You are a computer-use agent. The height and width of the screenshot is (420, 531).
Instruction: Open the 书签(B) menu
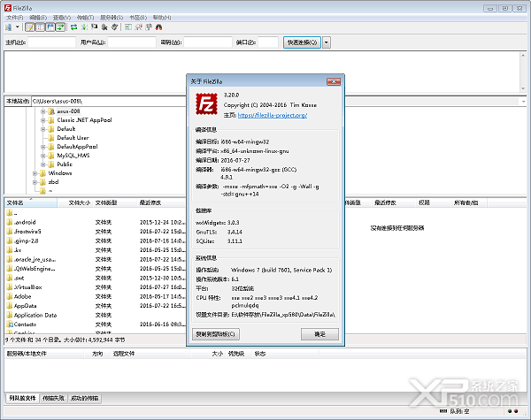coord(138,18)
